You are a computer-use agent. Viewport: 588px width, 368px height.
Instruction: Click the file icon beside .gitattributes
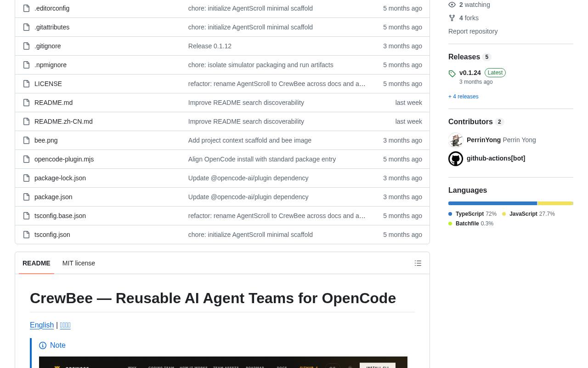(x=26, y=27)
